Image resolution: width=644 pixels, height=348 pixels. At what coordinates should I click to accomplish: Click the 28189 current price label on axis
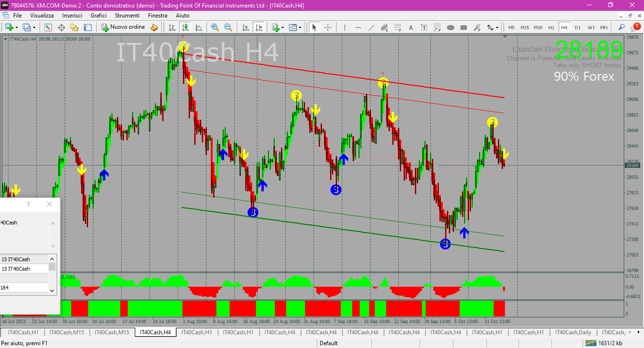[x=632, y=166]
